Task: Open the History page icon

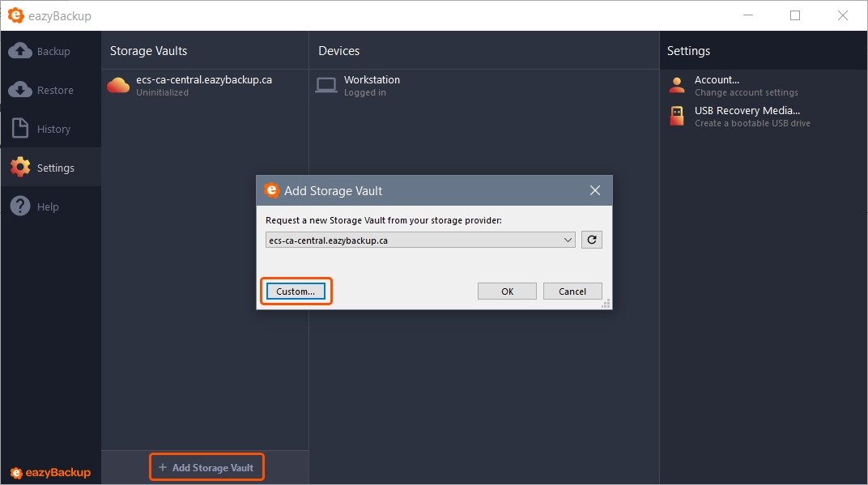Action: [x=20, y=128]
